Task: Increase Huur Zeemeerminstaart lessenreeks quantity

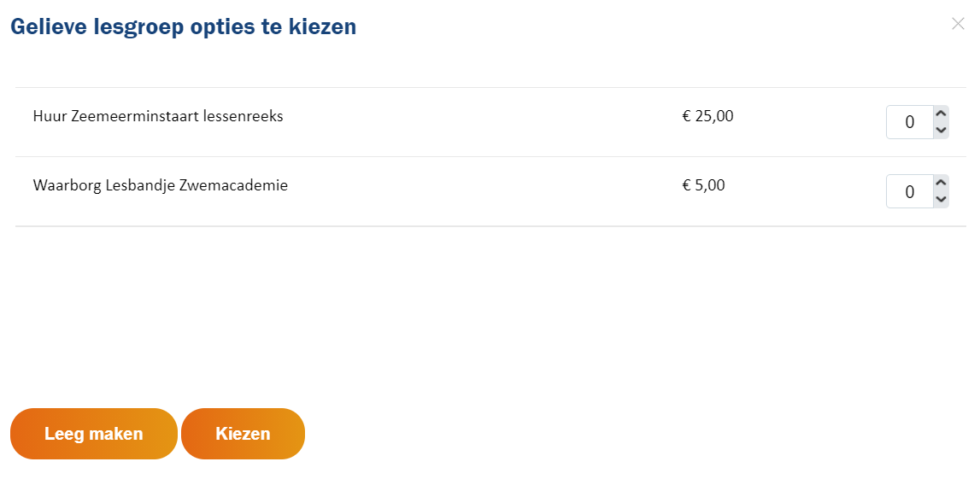Action: click(939, 114)
